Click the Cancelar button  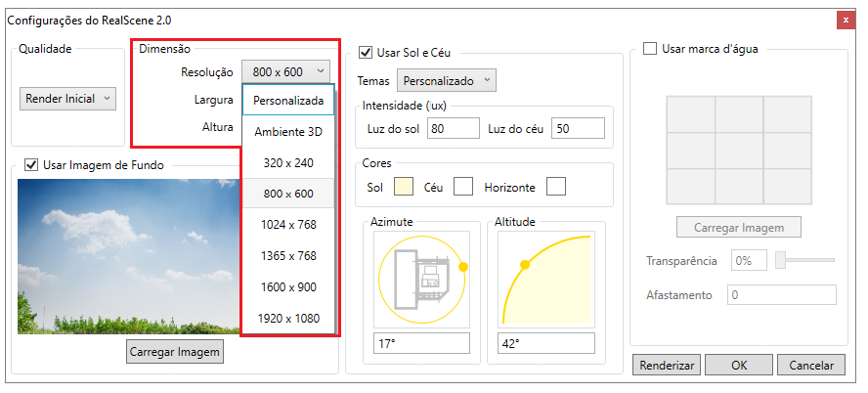pos(811,366)
